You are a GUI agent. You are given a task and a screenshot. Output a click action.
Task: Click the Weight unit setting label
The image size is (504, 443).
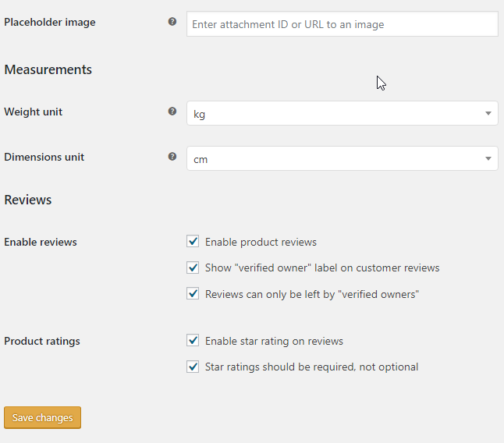pyautogui.click(x=33, y=112)
